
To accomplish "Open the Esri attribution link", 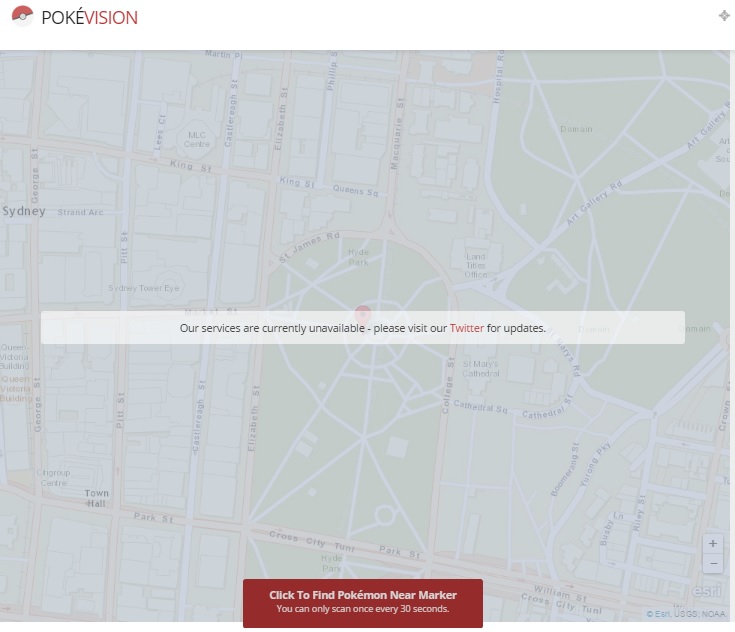I will tap(659, 614).
